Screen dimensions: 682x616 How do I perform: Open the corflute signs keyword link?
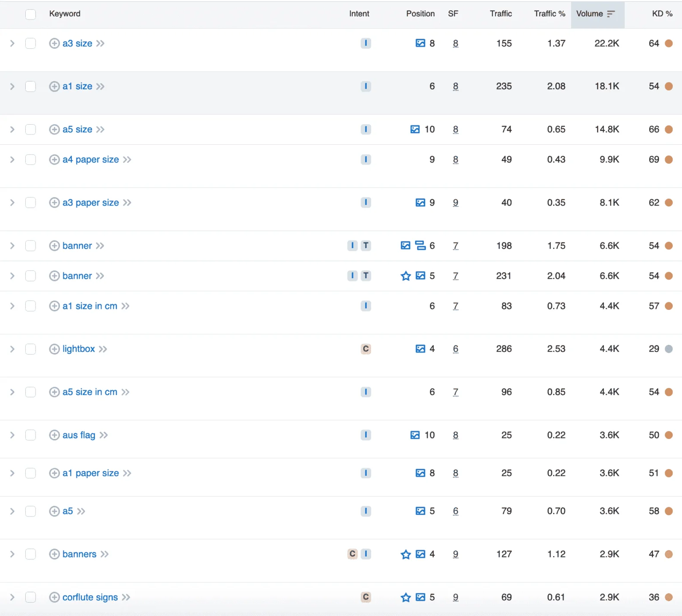(x=90, y=597)
